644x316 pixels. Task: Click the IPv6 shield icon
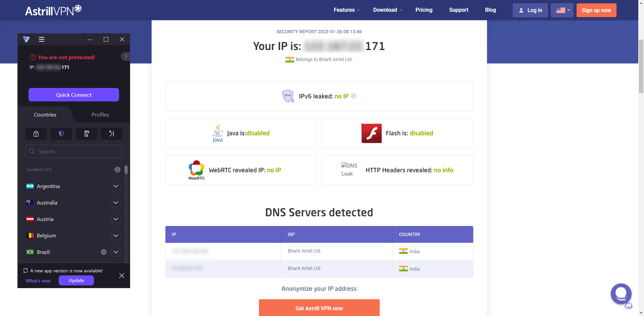pos(288,96)
